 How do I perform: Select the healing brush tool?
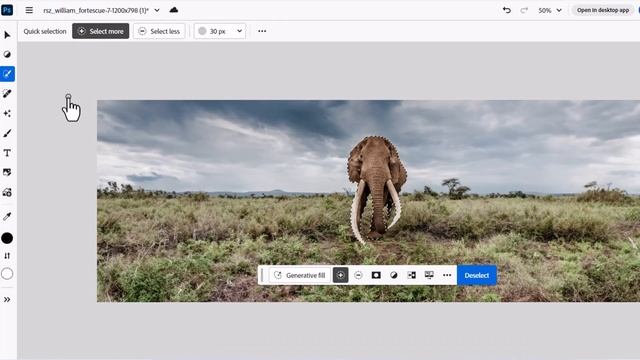(x=7, y=93)
